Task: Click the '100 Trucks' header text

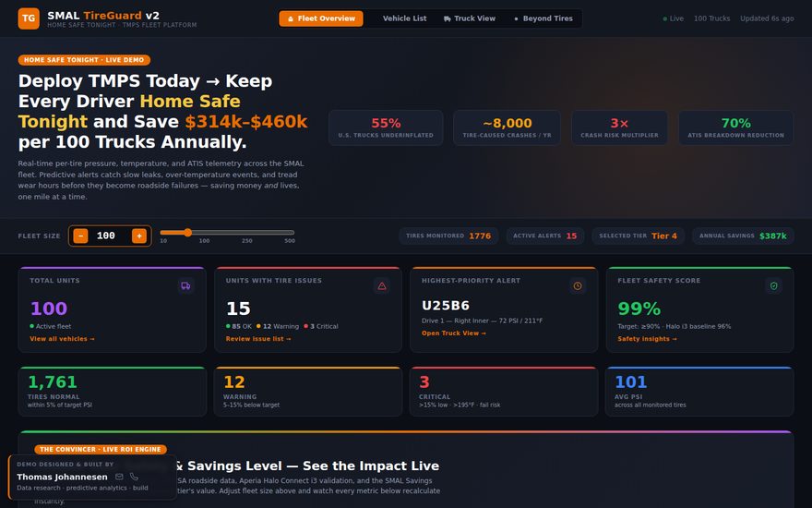Action: [x=711, y=18]
